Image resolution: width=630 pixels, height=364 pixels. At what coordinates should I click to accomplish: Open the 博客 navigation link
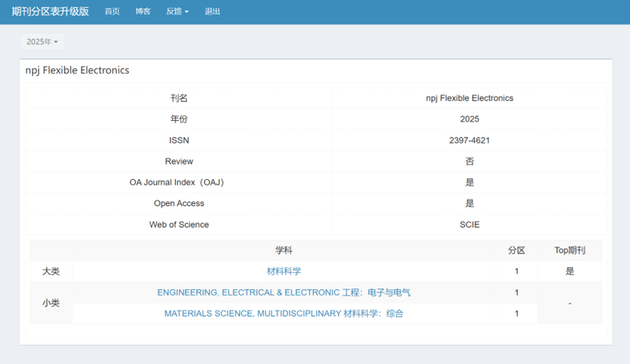click(143, 12)
